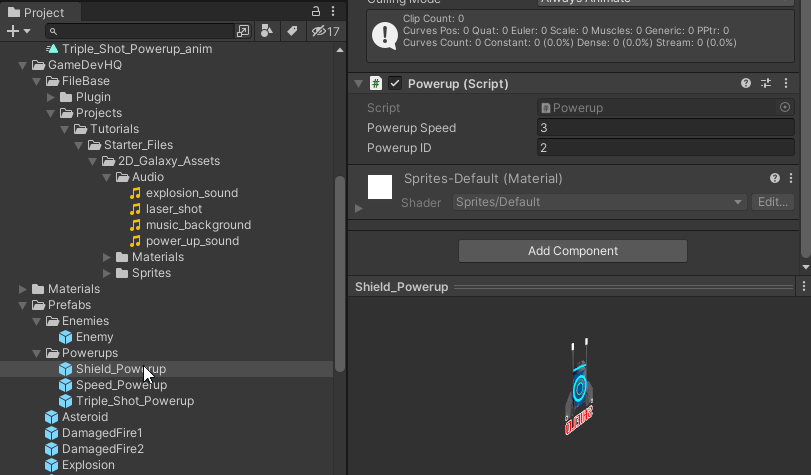Expand the Sprites-Default material foldout
Screen dimensions: 811x475
pos(359,209)
